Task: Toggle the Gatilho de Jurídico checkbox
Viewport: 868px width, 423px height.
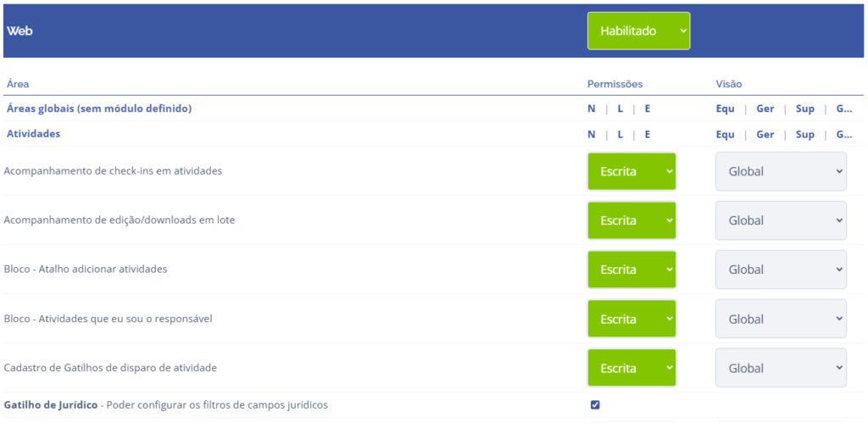Action: [x=595, y=404]
